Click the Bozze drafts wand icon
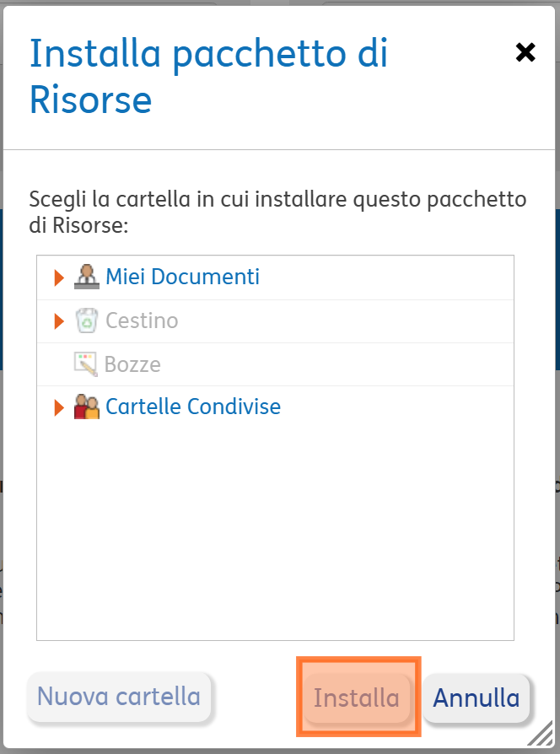560x754 pixels. pos(87,364)
